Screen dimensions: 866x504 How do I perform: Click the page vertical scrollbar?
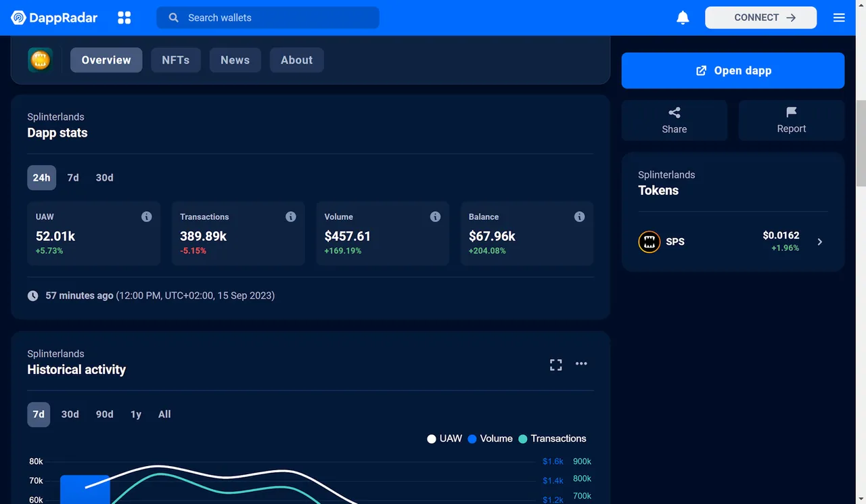861,142
